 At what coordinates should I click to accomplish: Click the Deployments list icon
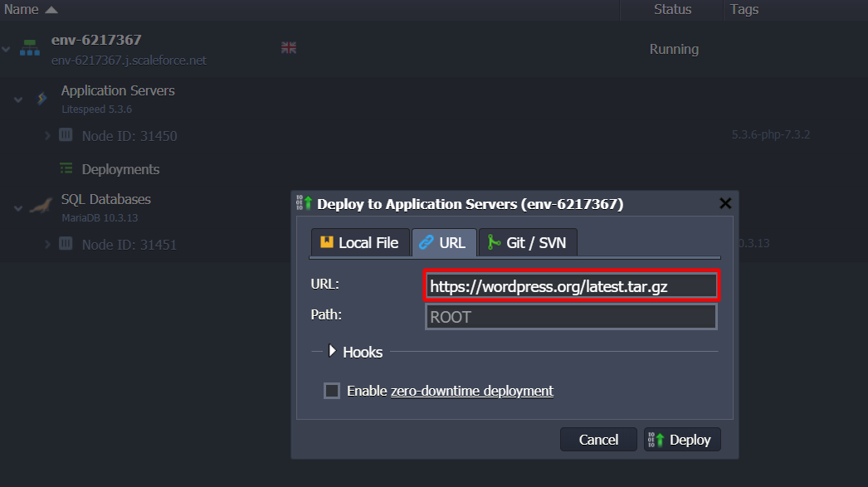click(66, 168)
